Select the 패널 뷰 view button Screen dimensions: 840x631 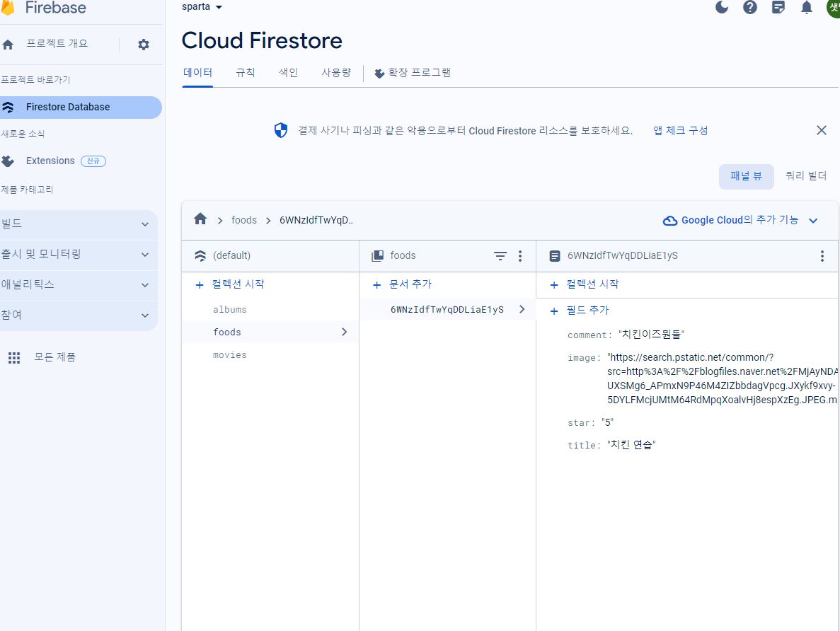tap(746, 176)
